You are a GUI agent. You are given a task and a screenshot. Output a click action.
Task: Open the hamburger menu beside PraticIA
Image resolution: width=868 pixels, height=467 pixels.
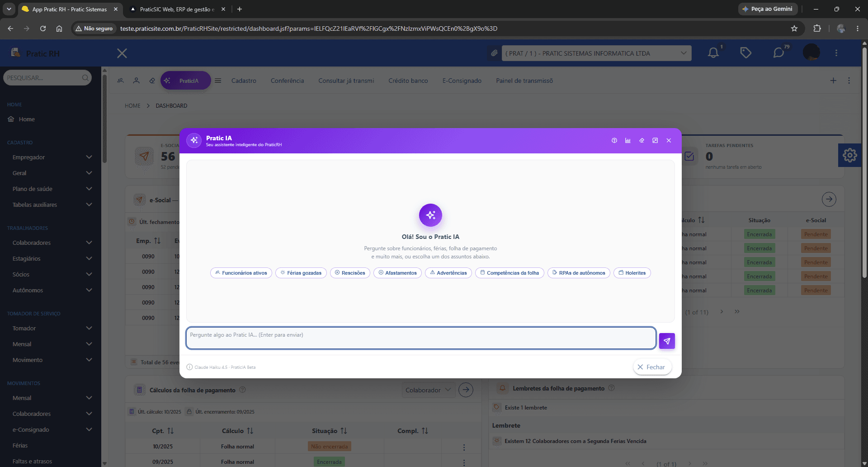pos(218,81)
